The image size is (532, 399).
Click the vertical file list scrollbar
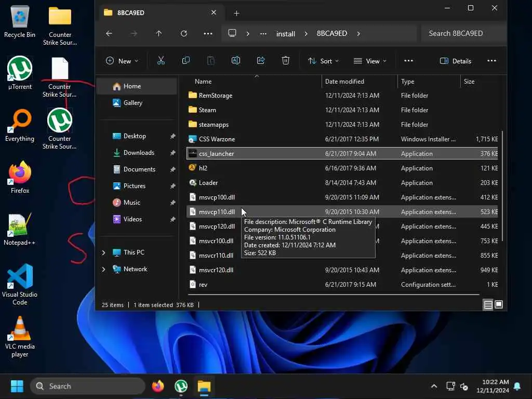point(502,187)
